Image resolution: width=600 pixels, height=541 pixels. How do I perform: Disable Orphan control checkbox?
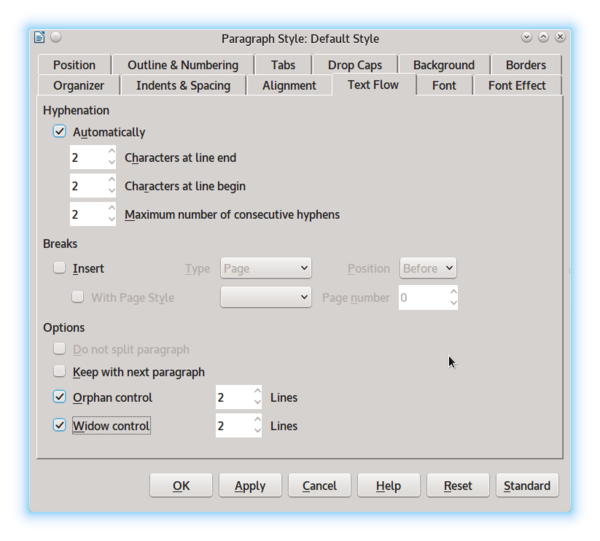coord(60,397)
